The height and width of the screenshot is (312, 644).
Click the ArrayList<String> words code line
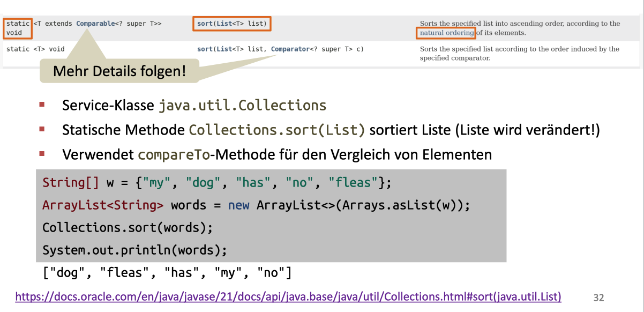pos(256,205)
